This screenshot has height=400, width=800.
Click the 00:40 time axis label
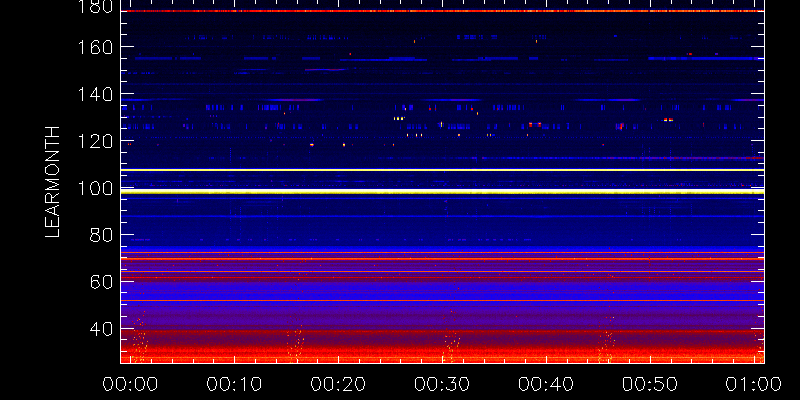[x=546, y=384]
